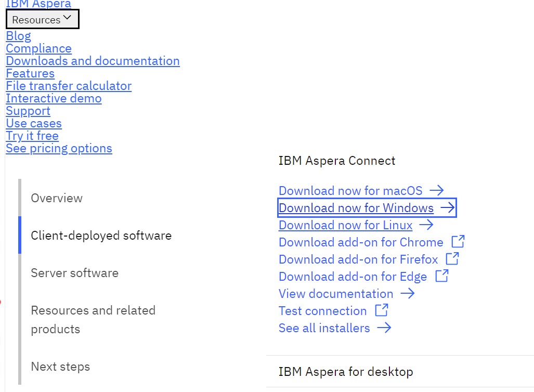Click arrow icon beside View documentation
534x392 pixels.
click(x=407, y=293)
